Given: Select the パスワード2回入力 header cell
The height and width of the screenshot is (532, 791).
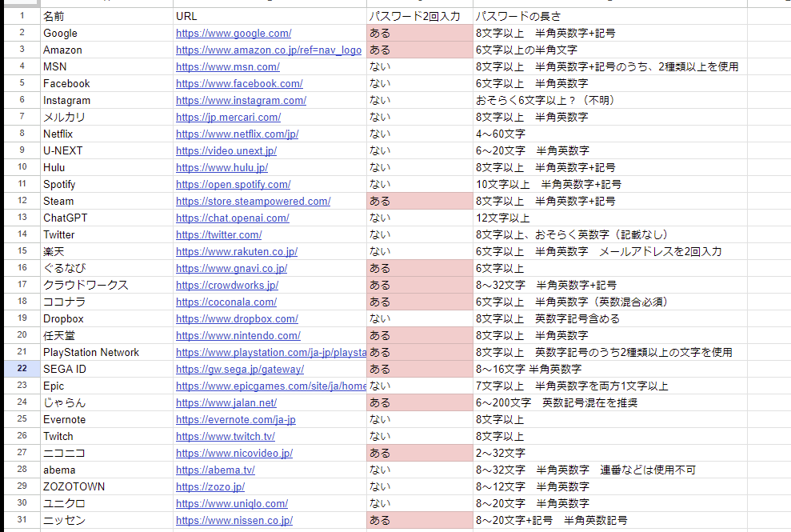Looking at the screenshot, I should [420, 16].
